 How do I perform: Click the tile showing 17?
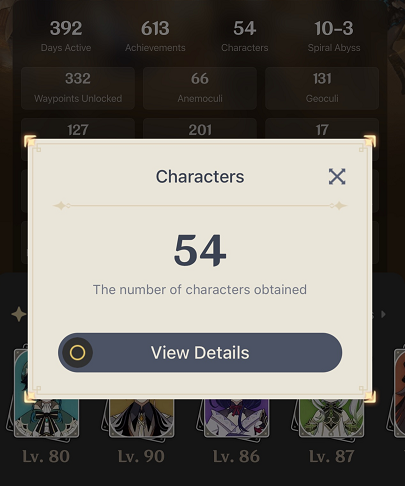(322, 129)
